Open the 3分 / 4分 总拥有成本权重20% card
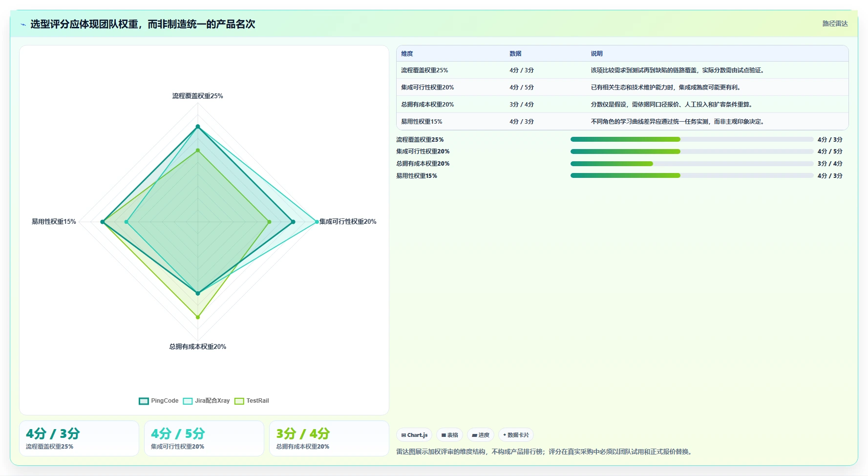 (x=329, y=438)
